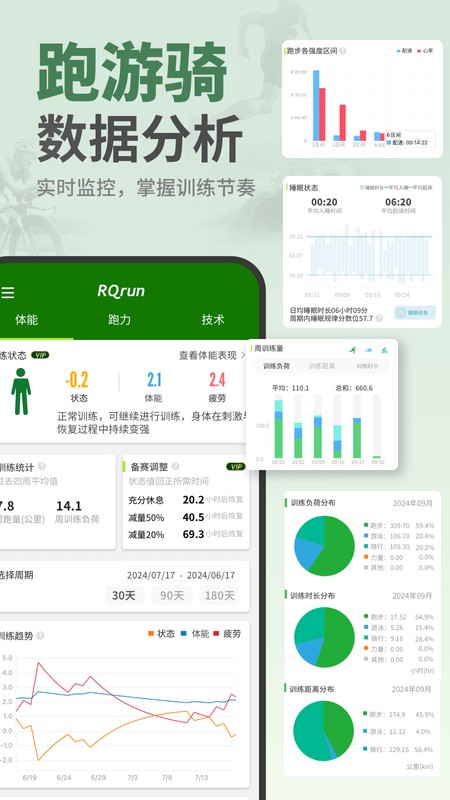Image resolution: width=450 pixels, height=800 pixels.
Task: Select the running icon in 周训练量 card
Action: 353,349
